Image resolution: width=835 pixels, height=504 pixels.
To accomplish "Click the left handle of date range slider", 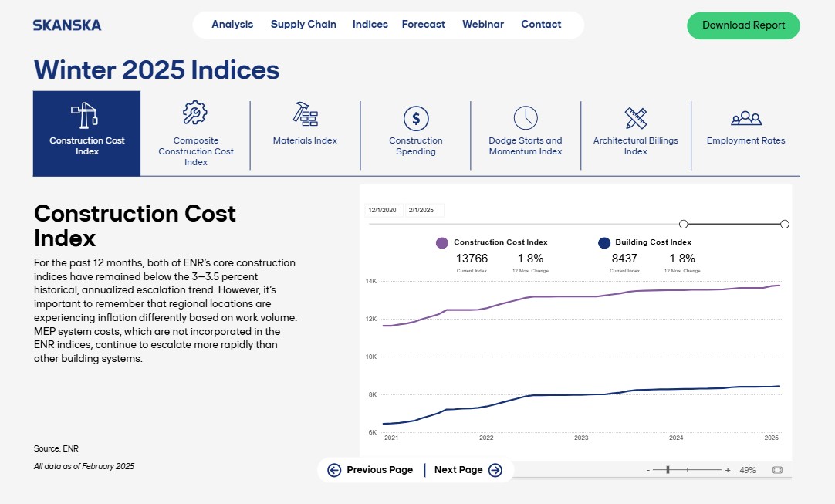I will 683,224.
